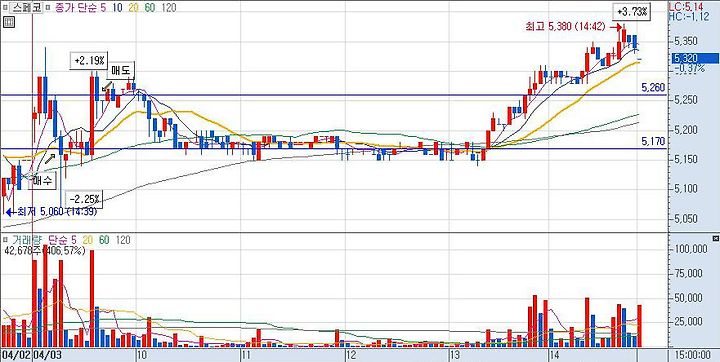
Task: Click the pencil icon near 매수
Action: point(50,160)
